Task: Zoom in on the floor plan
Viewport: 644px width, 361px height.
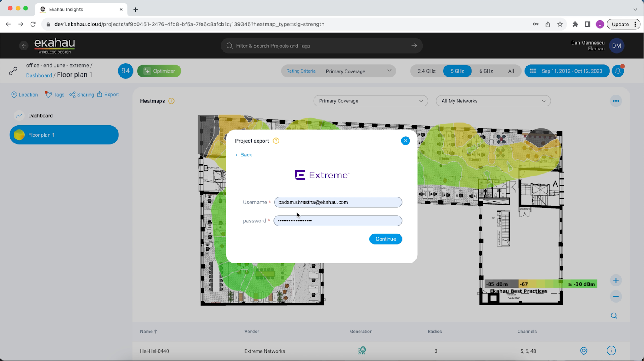Action: coord(616,280)
